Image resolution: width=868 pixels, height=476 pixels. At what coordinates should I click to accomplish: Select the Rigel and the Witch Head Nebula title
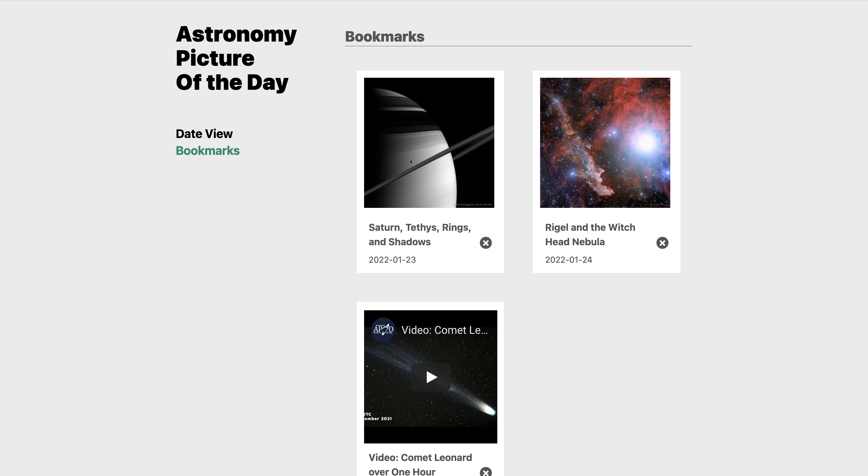coord(590,234)
